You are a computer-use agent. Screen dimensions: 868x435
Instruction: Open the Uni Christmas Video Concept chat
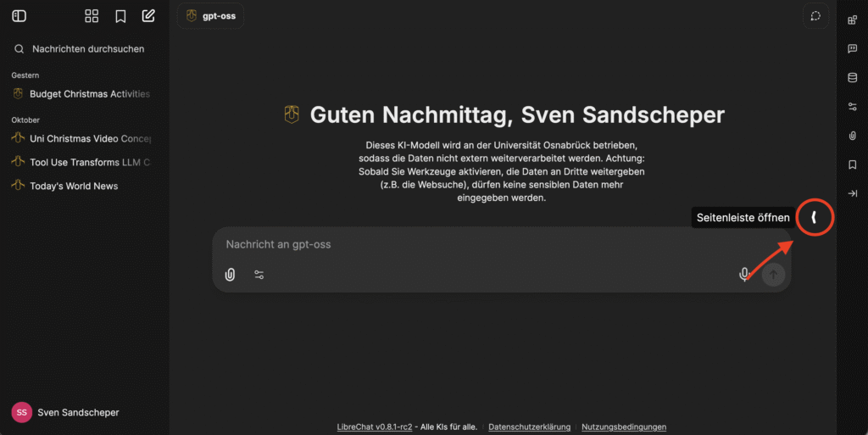89,138
